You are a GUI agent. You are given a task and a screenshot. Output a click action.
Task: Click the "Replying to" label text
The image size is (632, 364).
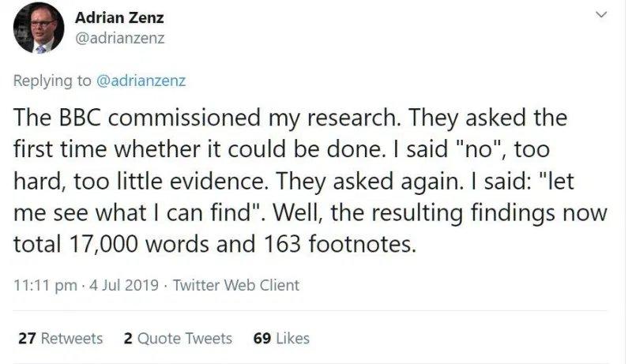coord(54,80)
